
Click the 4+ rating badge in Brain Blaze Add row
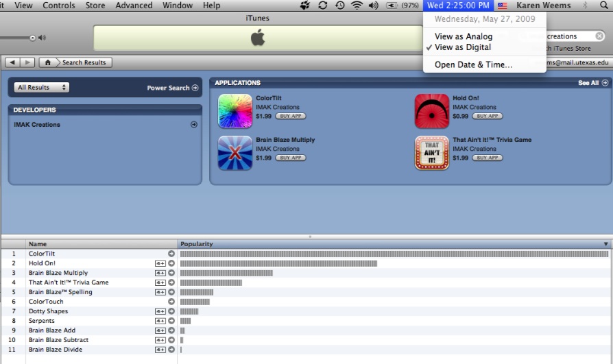coord(160,330)
